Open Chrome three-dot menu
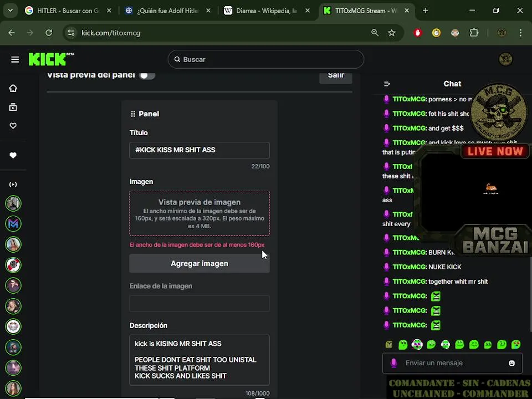Screen dimensions: 532x399 (x=520, y=33)
